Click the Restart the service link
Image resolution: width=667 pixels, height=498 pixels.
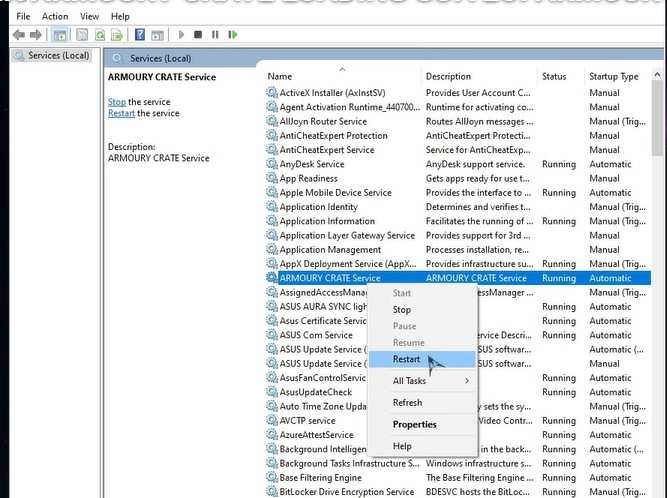tap(121, 113)
